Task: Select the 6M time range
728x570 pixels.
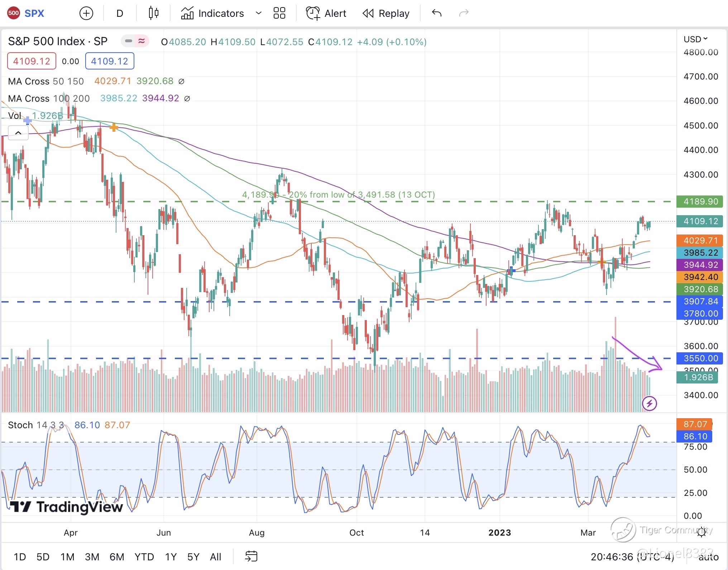Action: 117,557
